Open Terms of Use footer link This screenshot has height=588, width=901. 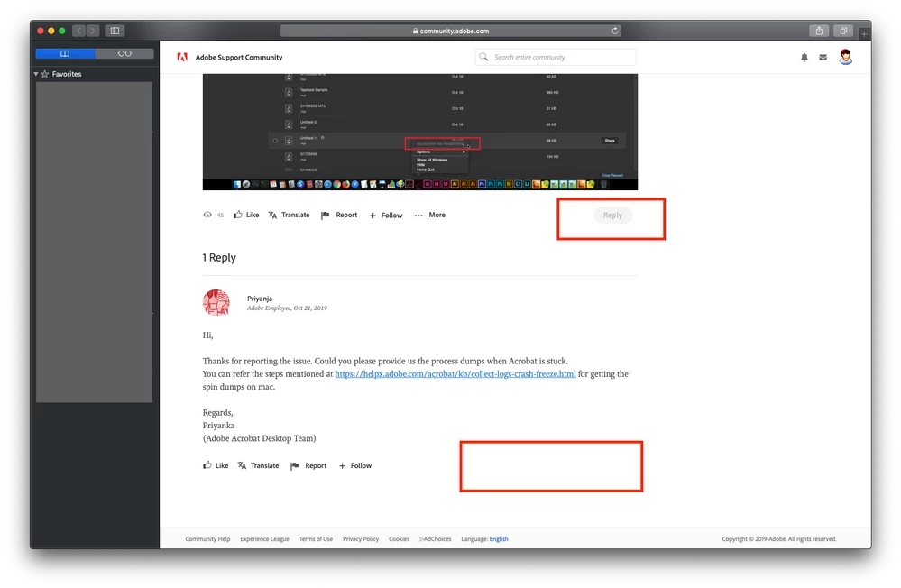[x=316, y=539]
